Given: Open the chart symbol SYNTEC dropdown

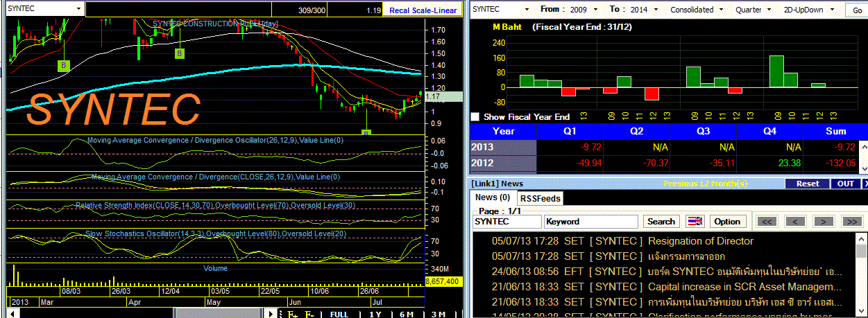Looking at the screenshot, I should point(78,10).
